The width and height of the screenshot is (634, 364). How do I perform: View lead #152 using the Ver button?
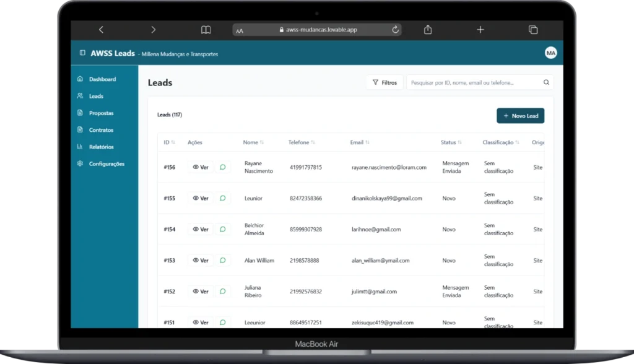point(201,292)
